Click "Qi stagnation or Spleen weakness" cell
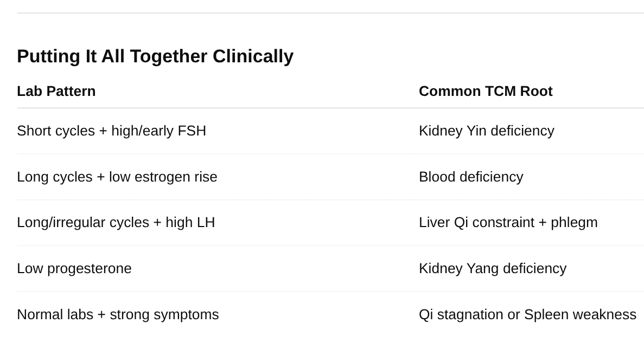Screen dimensions: 644x362 coord(527,314)
